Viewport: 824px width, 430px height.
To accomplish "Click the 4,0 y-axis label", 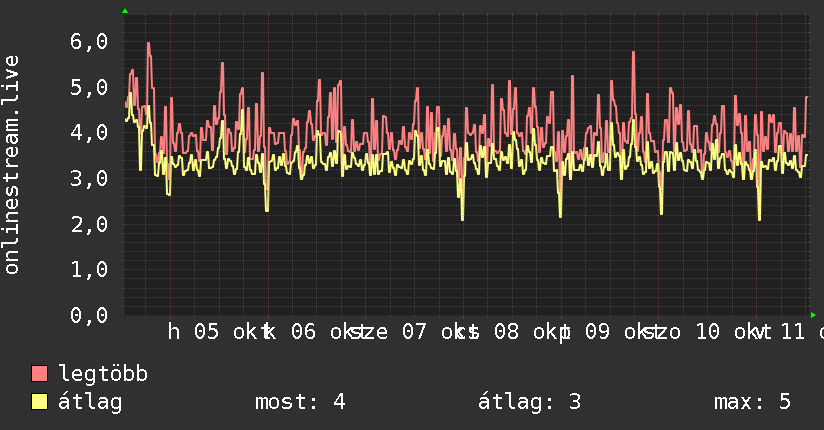I will (x=89, y=132).
